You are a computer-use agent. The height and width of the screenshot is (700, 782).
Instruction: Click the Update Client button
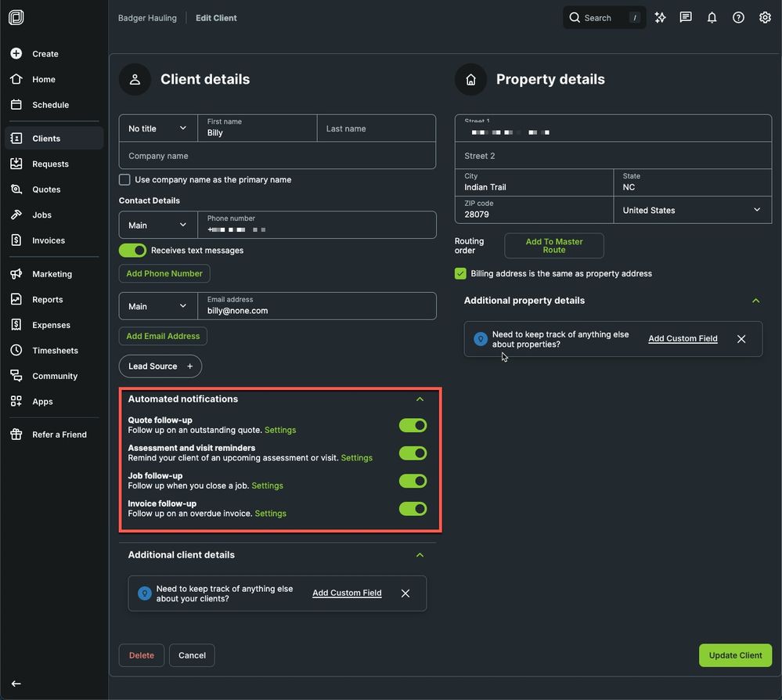(x=734, y=655)
